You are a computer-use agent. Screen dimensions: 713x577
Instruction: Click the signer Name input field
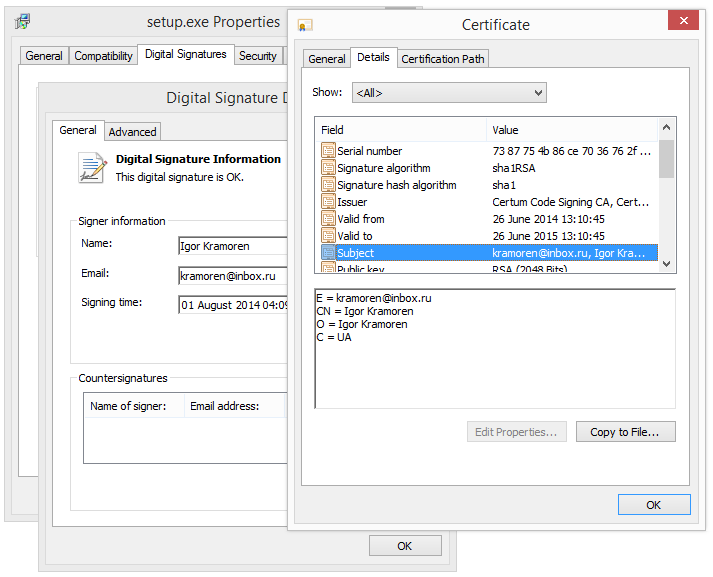(233, 246)
